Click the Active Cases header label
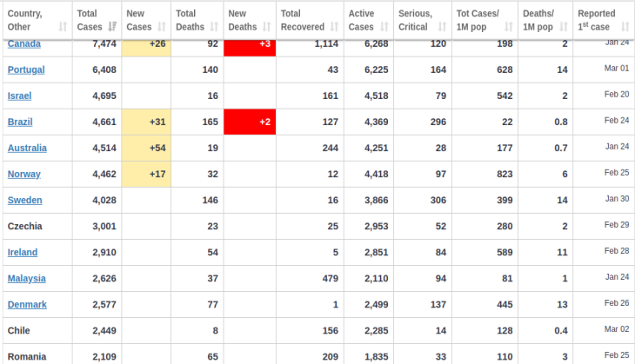635x364 pixels. [x=361, y=20]
